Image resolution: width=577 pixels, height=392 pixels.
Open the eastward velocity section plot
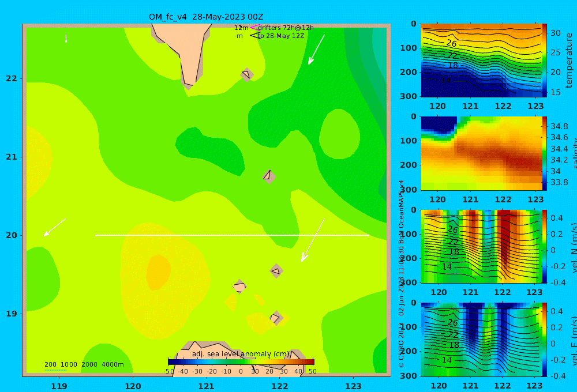point(481,340)
